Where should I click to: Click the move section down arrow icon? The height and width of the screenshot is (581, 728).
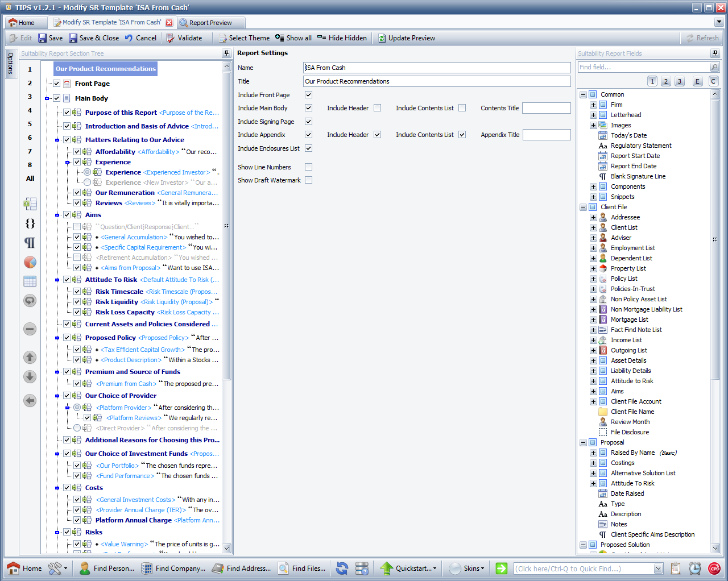[x=30, y=376]
